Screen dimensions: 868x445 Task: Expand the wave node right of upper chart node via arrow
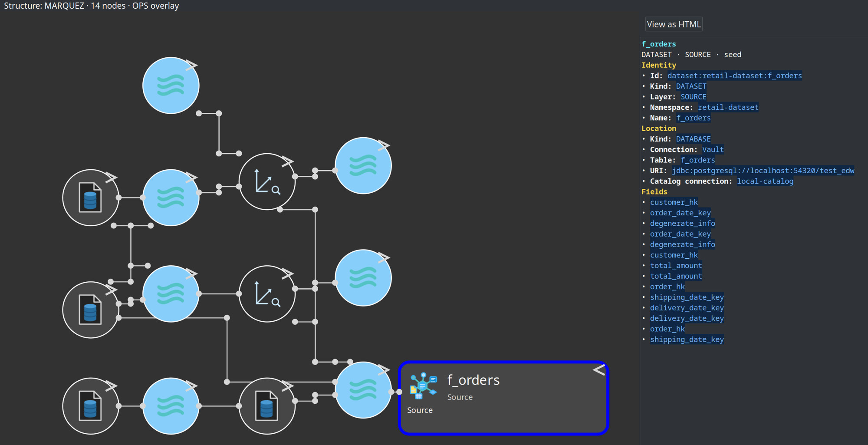coord(384,145)
